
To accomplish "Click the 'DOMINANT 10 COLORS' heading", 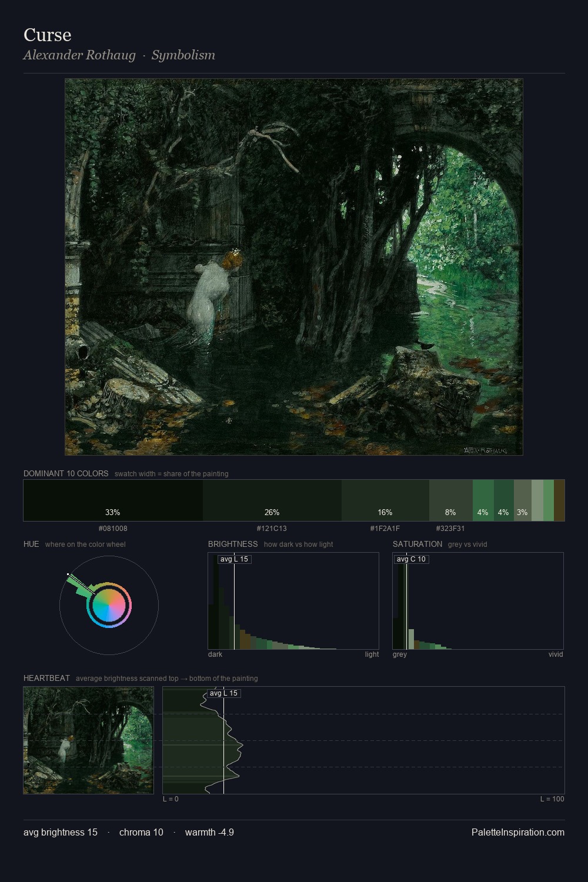I will pyautogui.click(x=66, y=473).
